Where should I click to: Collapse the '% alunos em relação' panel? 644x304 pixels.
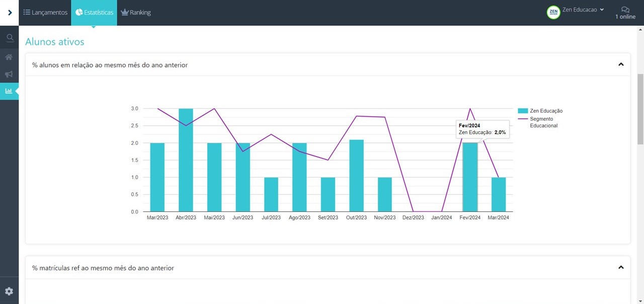point(621,64)
